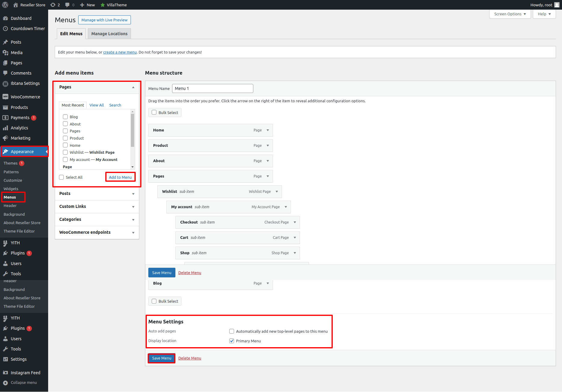The width and height of the screenshot is (562, 392).
Task: Switch to View All pages tab
Action: [x=97, y=105]
